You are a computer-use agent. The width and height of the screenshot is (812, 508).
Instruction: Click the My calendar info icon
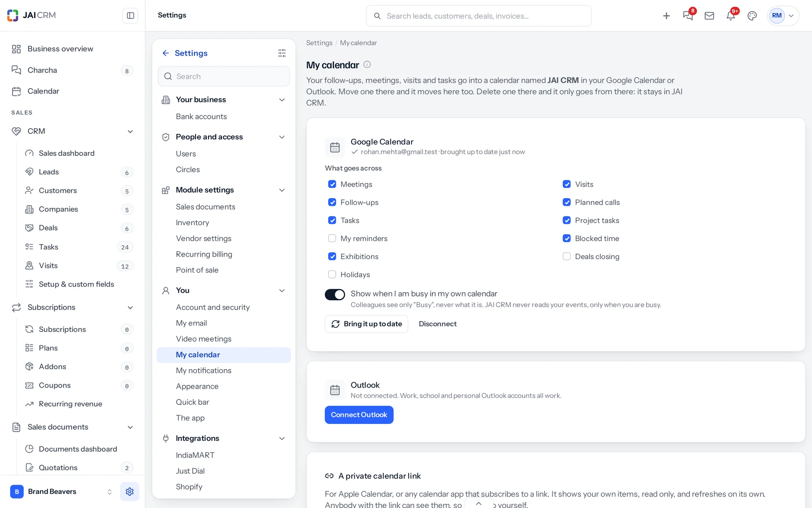tap(367, 64)
